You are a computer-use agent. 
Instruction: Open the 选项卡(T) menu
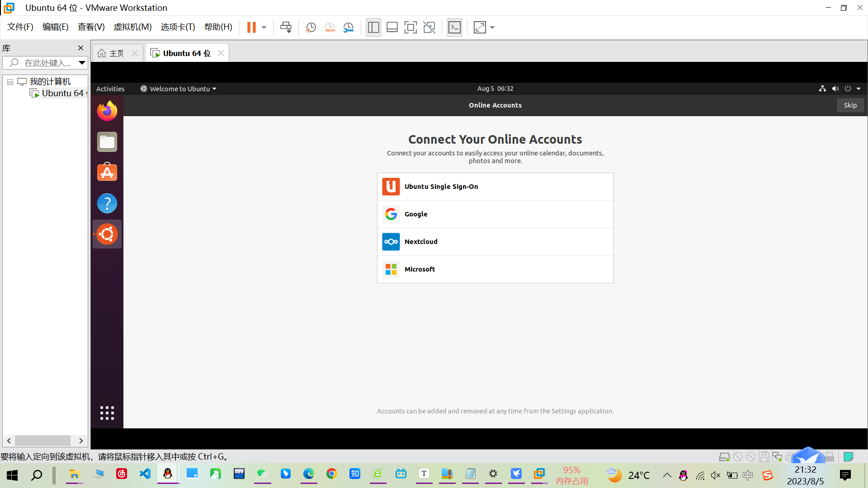click(178, 27)
